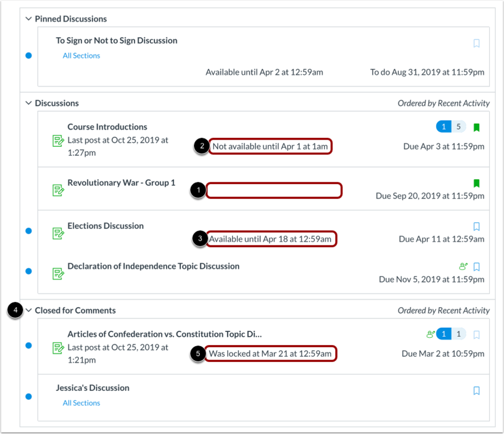Click graded discussion icon beside Revolutionary War - Group 1
Image resolution: width=504 pixels, height=434 pixels.
[58, 190]
